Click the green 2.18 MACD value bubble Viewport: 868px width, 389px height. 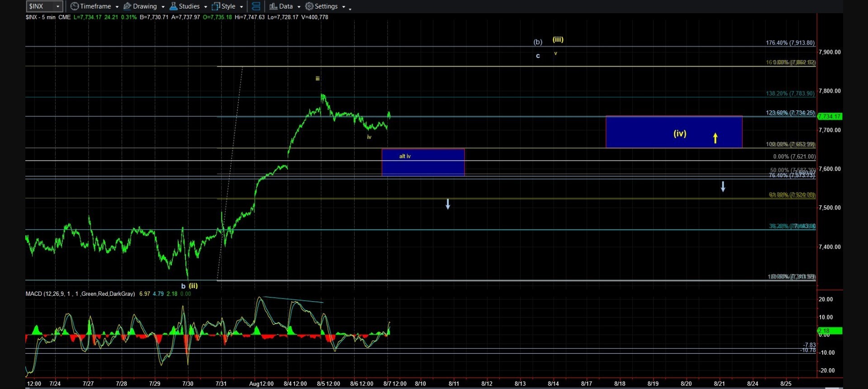pos(830,331)
